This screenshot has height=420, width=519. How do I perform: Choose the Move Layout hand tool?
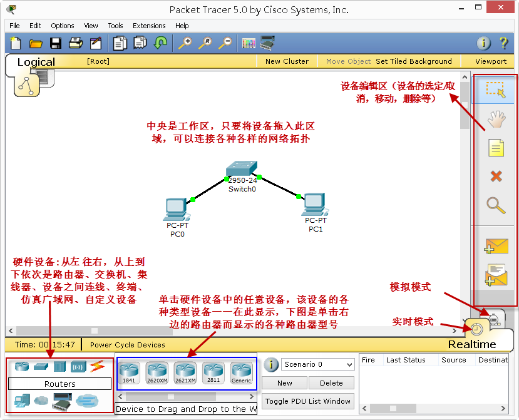(x=496, y=119)
